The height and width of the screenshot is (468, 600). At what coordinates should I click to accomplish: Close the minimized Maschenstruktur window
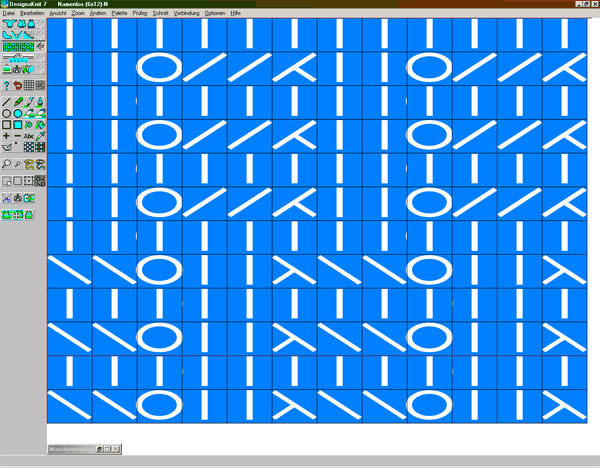(116, 449)
